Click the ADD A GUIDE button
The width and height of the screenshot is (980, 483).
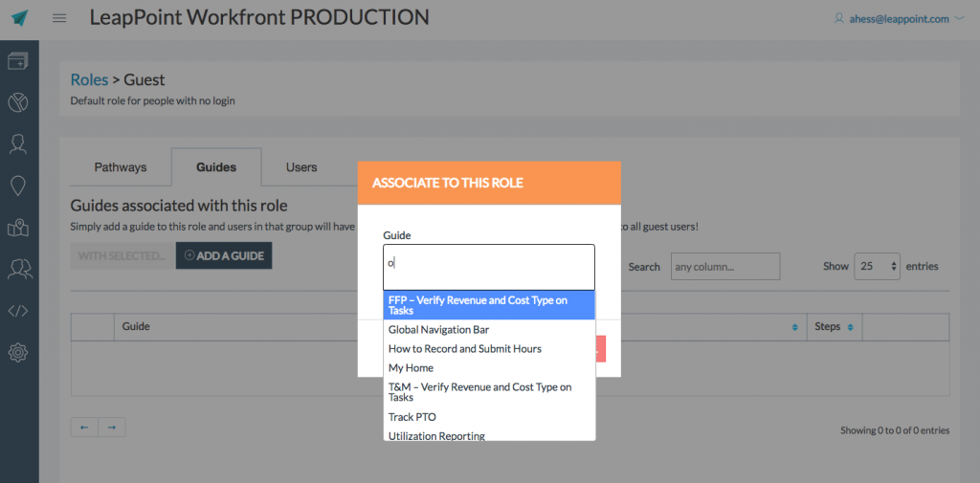tap(224, 255)
